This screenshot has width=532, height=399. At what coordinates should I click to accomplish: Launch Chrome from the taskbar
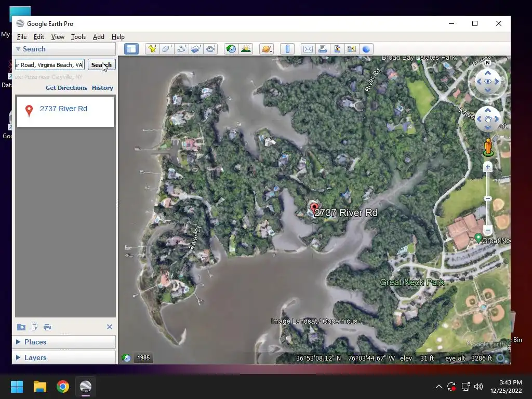tap(63, 387)
